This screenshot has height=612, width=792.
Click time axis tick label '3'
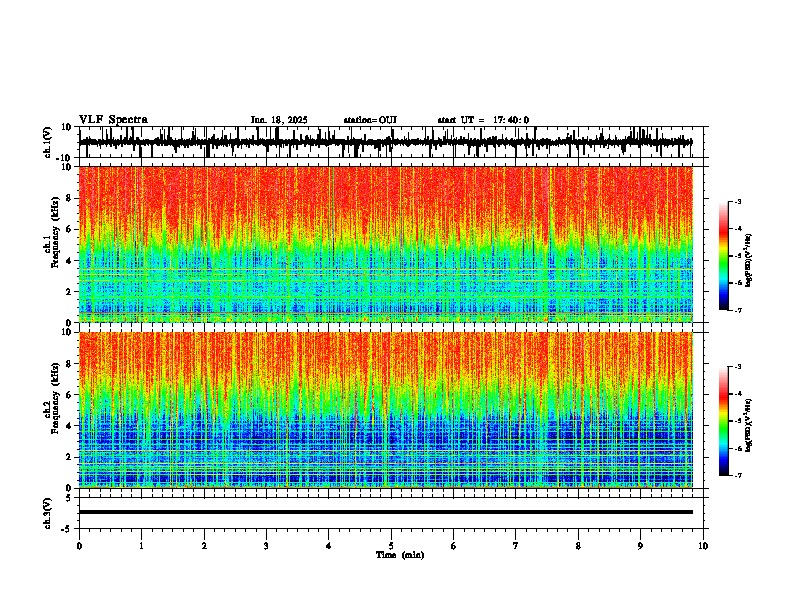click(266, 546)
